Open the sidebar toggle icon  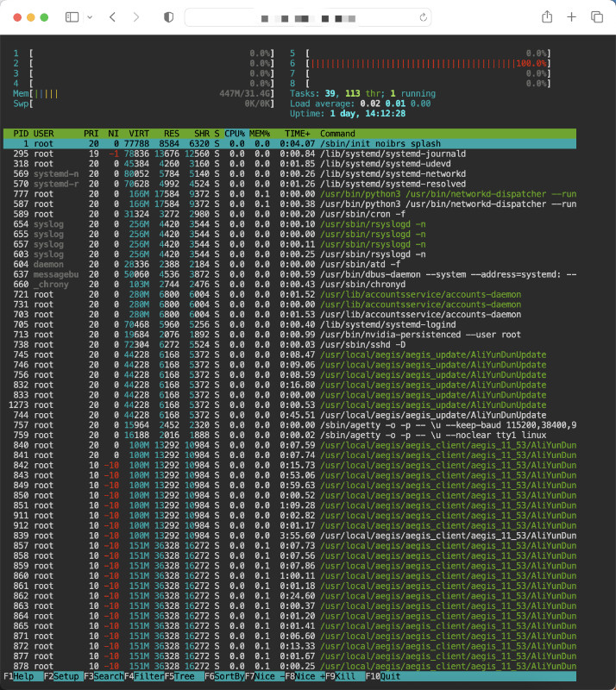[73, 16]
